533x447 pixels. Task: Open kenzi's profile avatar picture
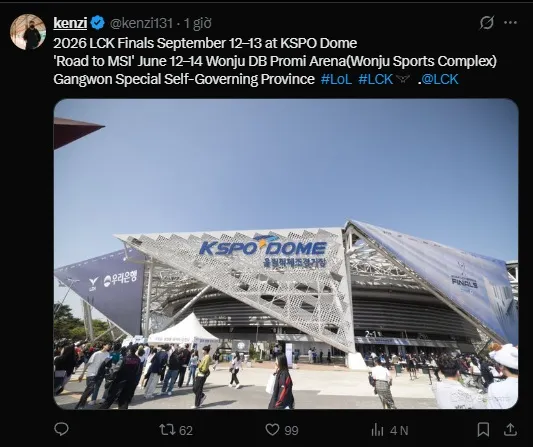point(28,32)
